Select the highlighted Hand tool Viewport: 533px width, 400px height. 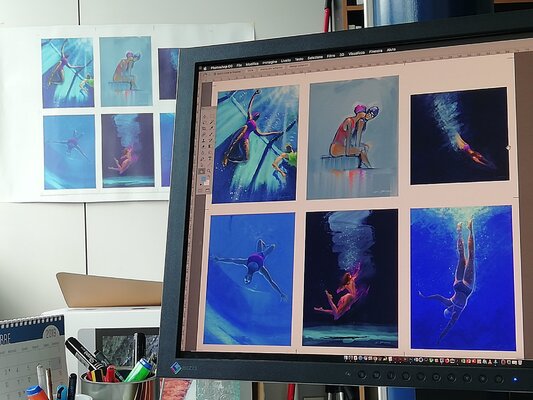(202, 171)
